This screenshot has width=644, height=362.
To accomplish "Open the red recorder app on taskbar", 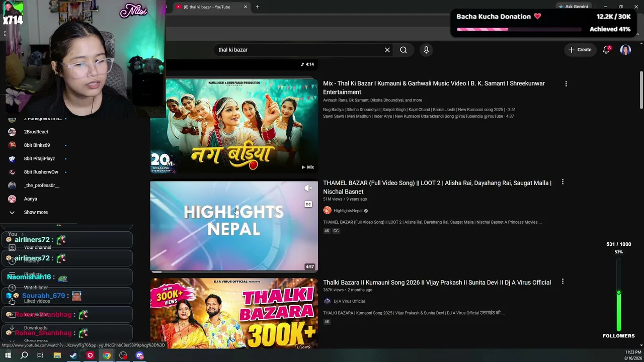I will click(x=90, y=355).
